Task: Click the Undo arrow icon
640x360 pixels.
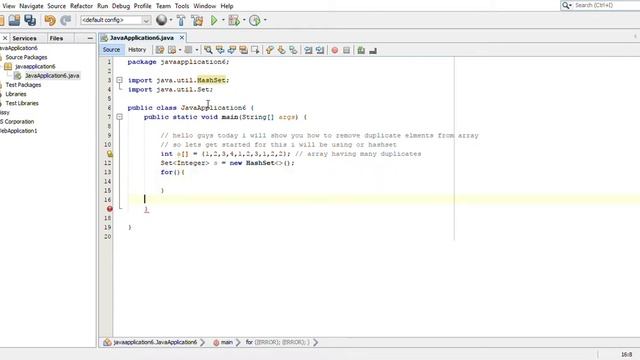Action: (x=50, y=20)
